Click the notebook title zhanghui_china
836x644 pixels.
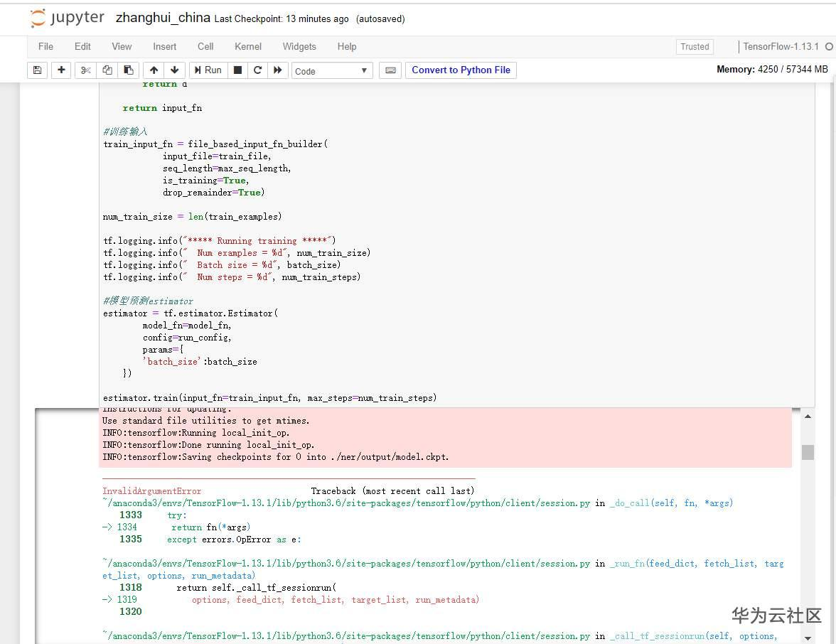click(163, 18)
